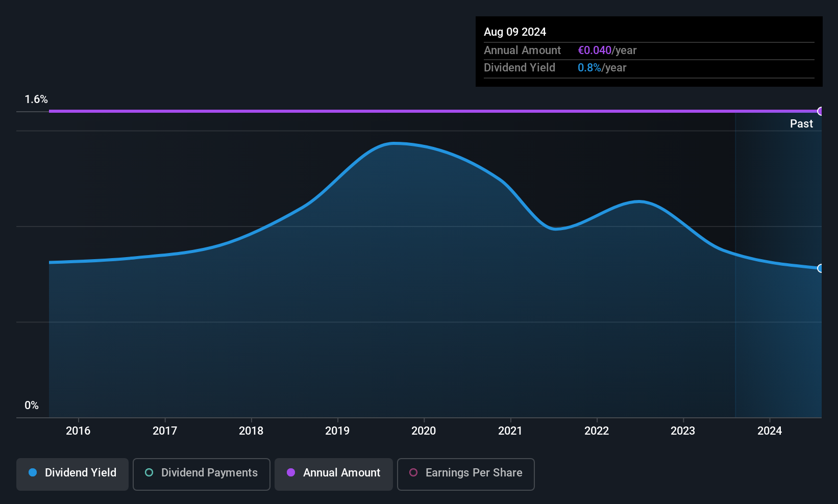Click the 2019 x-axis label
Viewport: 838px width, 504px height.
tap(337, 431)
